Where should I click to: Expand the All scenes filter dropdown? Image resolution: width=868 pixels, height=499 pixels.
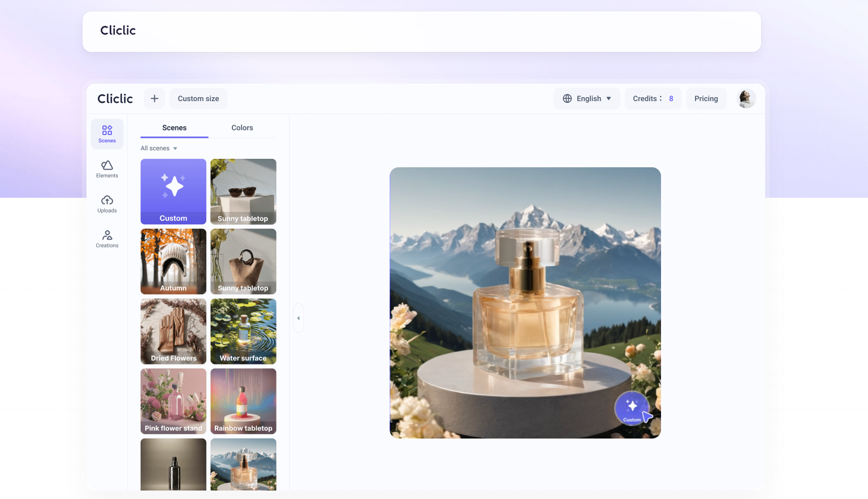[x=159, y=149]
